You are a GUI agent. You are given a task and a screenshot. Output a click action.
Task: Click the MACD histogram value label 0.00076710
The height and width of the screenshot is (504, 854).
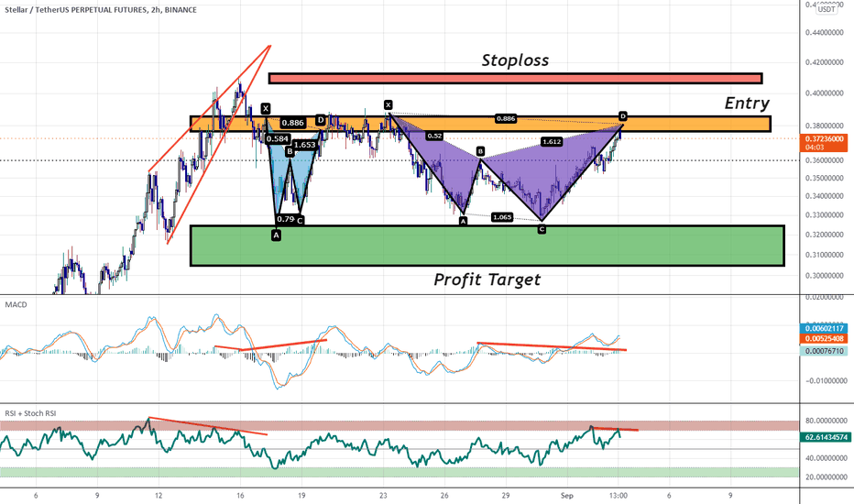click(825, 351)
